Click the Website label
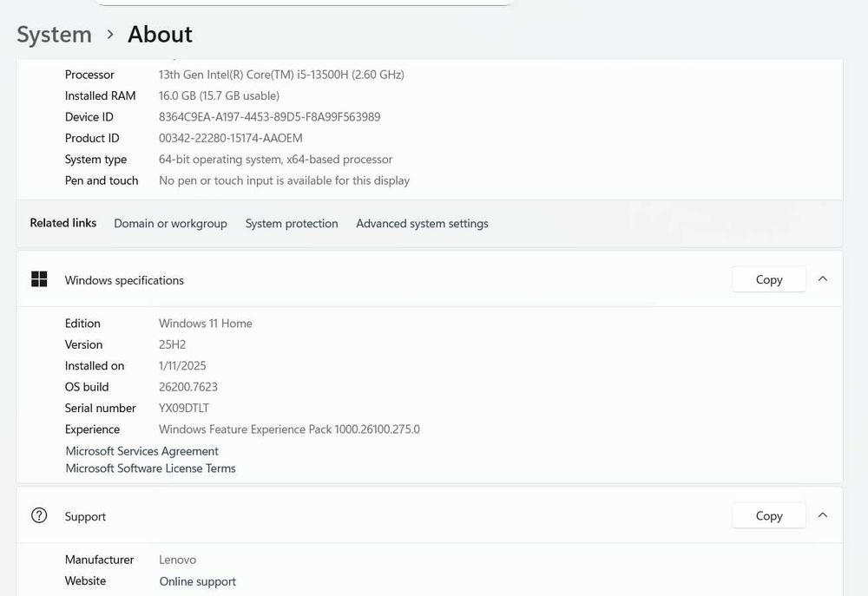 [85, 580]
